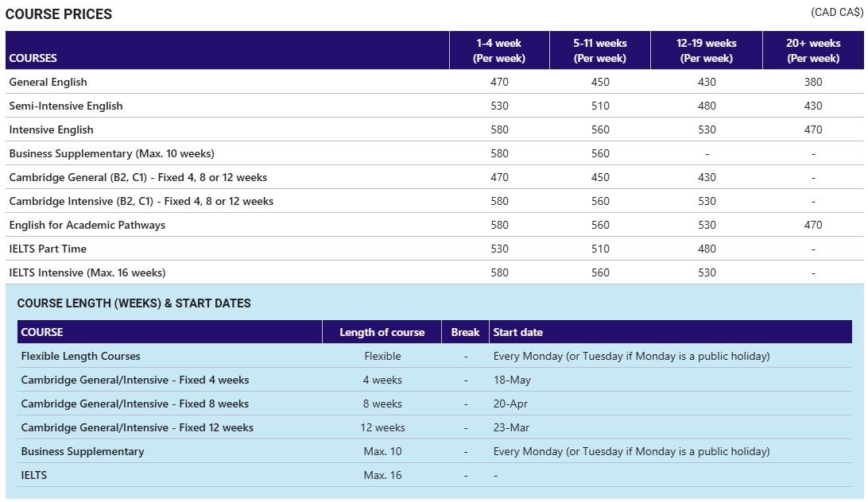Click the Intensive English 20+ weeks price
868x502 pixels.
coord(812,129)
